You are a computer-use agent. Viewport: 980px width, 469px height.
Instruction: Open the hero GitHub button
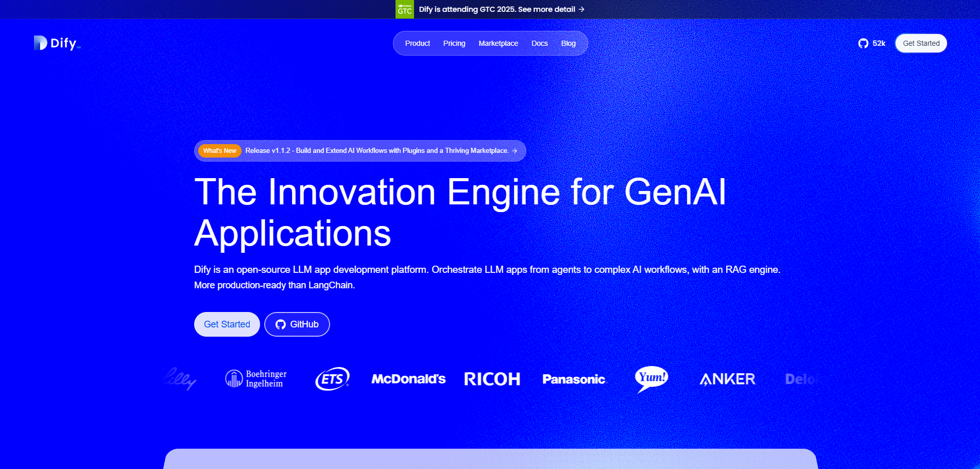point(297,324)
